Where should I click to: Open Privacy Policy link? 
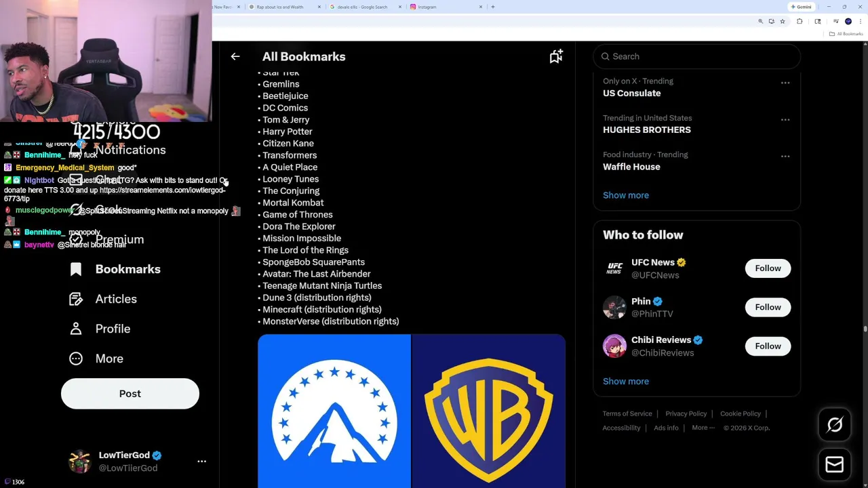click(x=686, y=413)
